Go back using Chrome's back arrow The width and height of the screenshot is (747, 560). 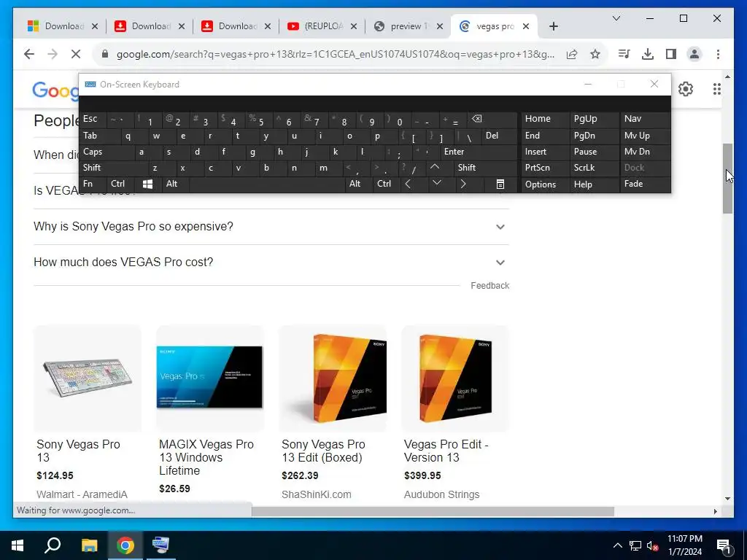pos(29,54)
